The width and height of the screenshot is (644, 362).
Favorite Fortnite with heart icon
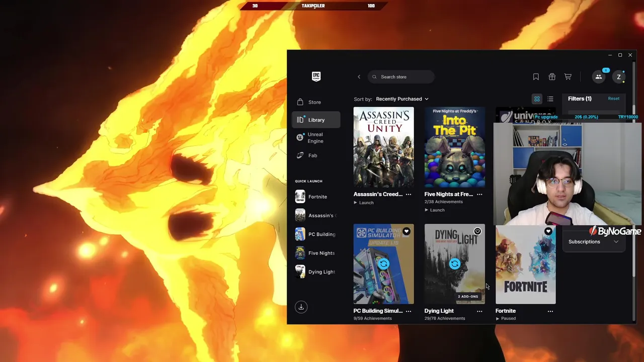tap(548, 231)
